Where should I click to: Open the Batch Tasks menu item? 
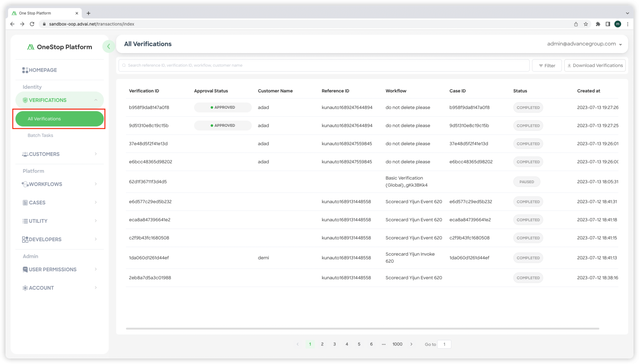tap(40, 135)
